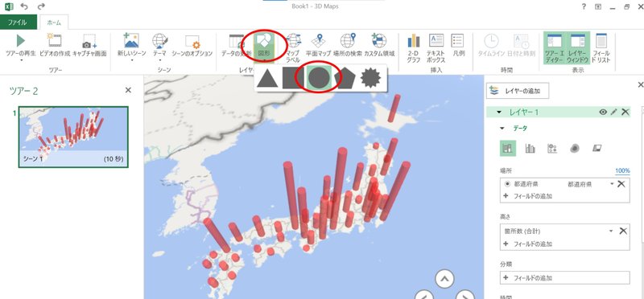Open テーマ dropdown arrow

point(159,60)
